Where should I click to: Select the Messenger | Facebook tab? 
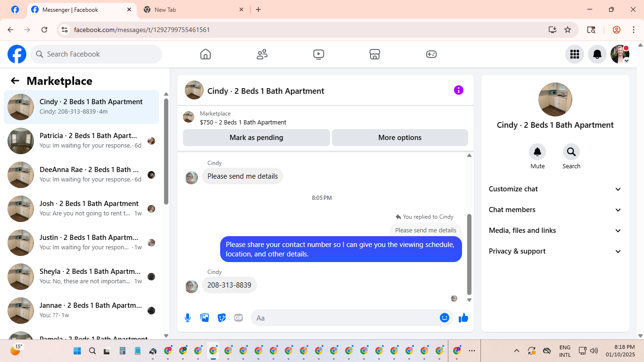(81, 9)
